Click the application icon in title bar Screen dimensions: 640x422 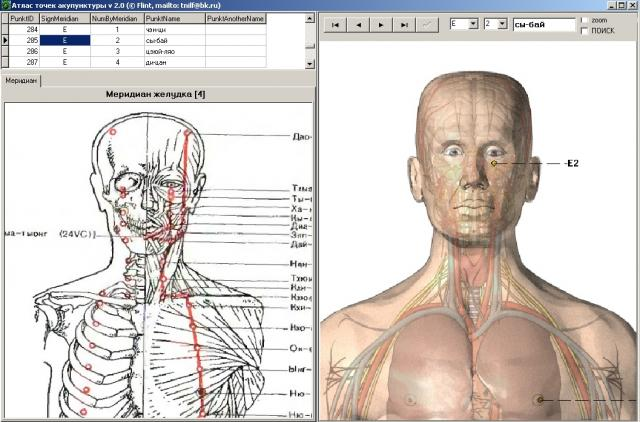pyautogui.click(x=5, y=5)
